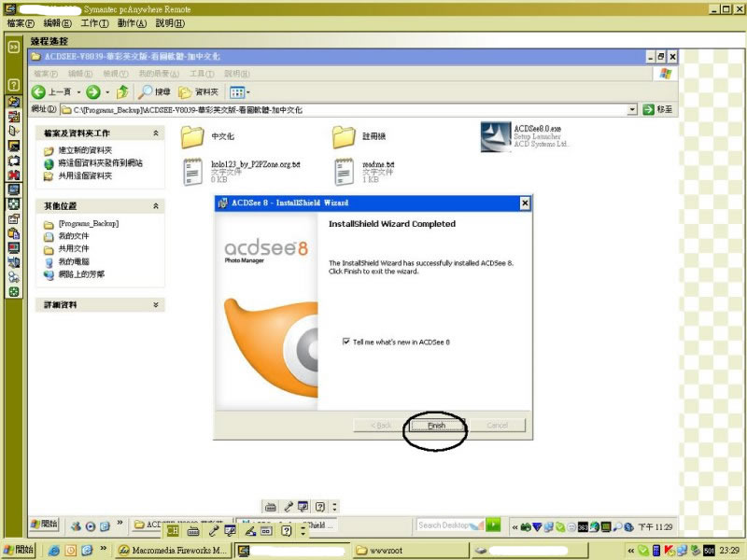Click the 共用這個資料夾 link
747x560 pixels.
pos(85,176)
